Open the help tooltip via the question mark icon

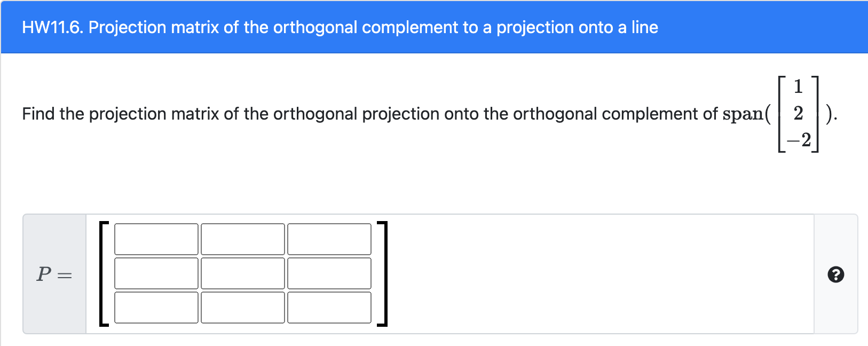[835, 274]
